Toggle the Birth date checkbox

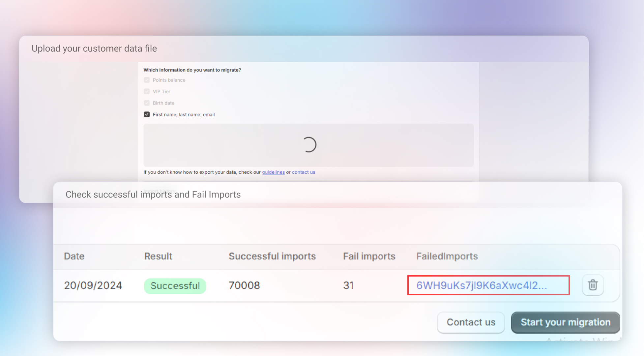click(x=147, y=103)
